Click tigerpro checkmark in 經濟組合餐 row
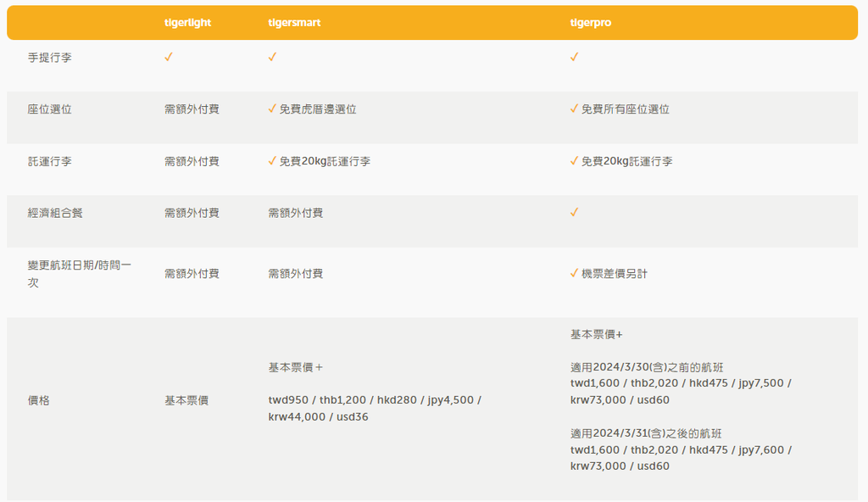Image resolution: width=868 pixels, height=502 pixels. pos(574,212)
